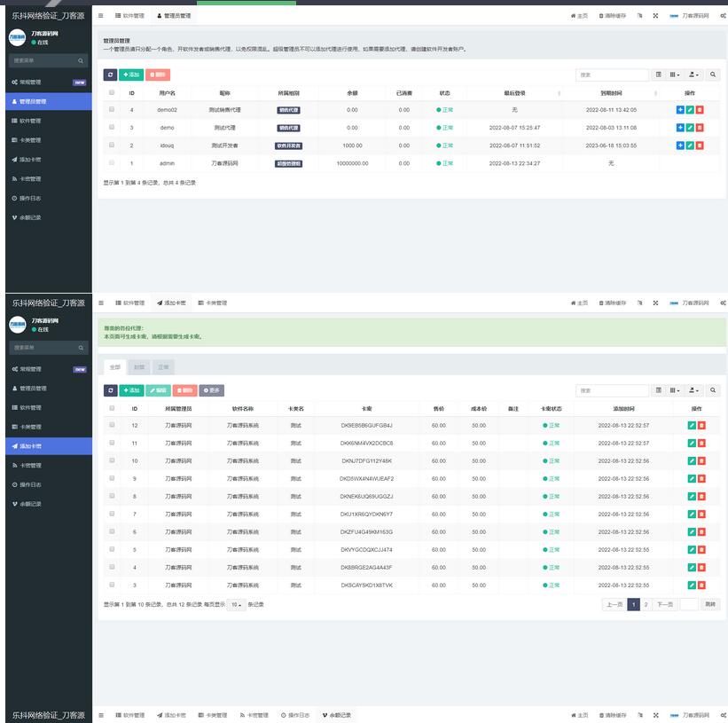728x723 pixels.
Task: Edit card key DKU1XR6QYDKN6Y7 with pencil icon
Action: click(x=691, y=515)
